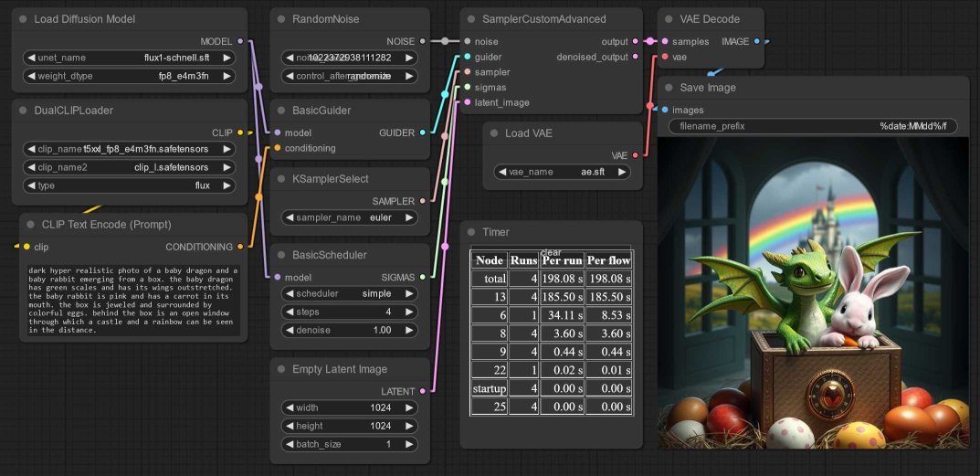Click the VAE output socket on Load VAE
Image resolution: width=980 pixels, height=476 pixels.
(x=635, y=155)
